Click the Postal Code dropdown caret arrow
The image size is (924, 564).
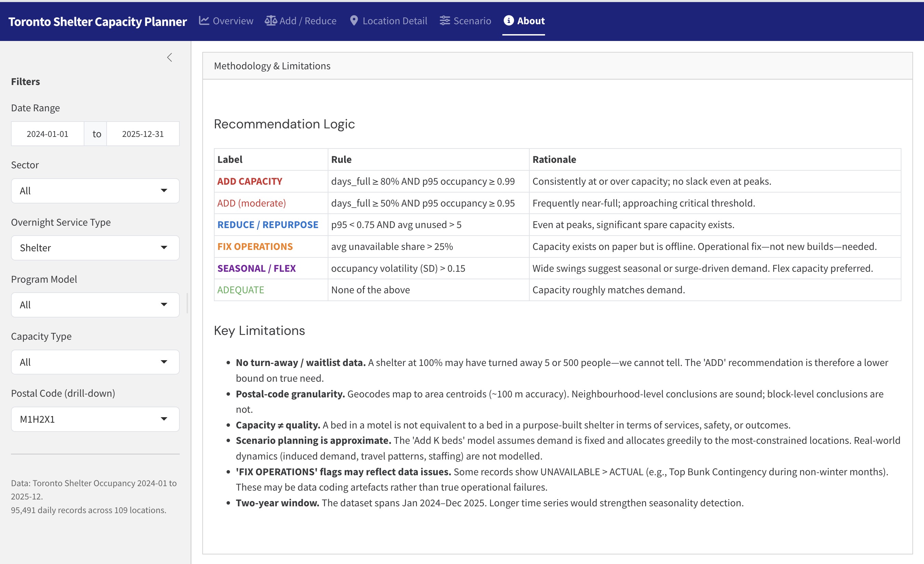[x=164, y=419]
